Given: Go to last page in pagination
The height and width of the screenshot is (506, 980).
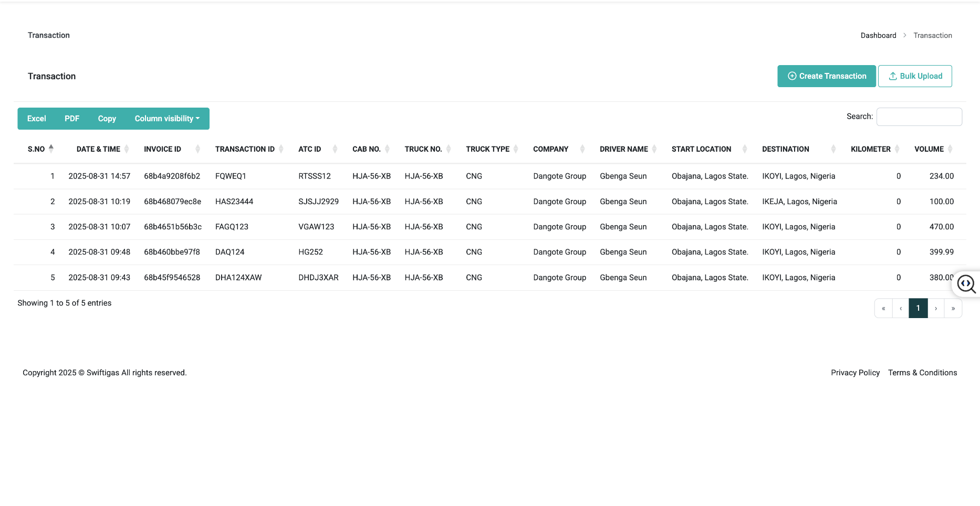Looking at the screenshot, I should point(953,309).
